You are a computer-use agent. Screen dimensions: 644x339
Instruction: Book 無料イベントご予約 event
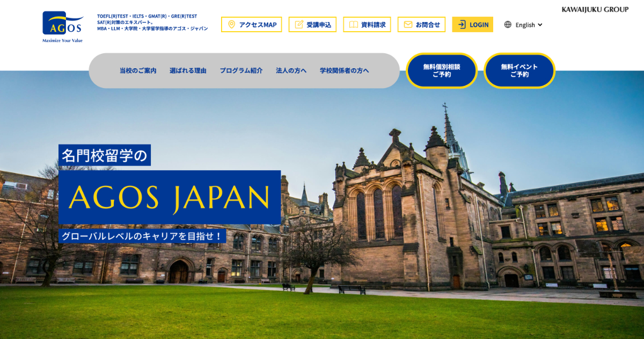(519, 71)
